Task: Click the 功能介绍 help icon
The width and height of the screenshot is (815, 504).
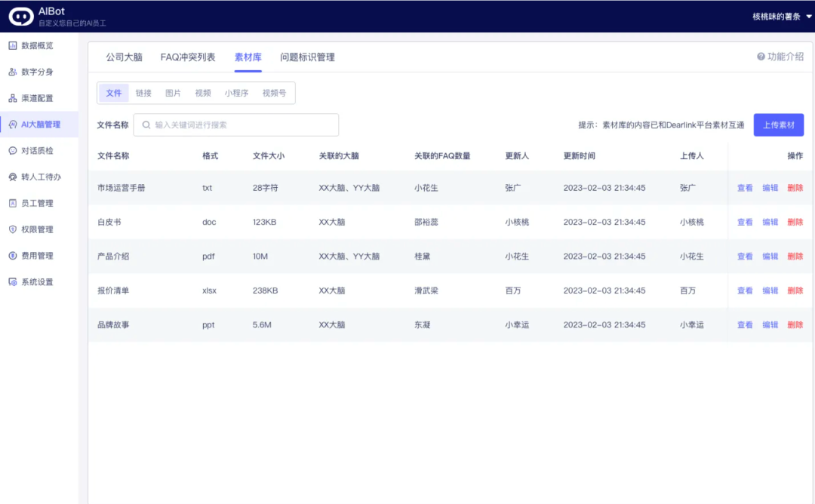Action: (x=761, y=57)
